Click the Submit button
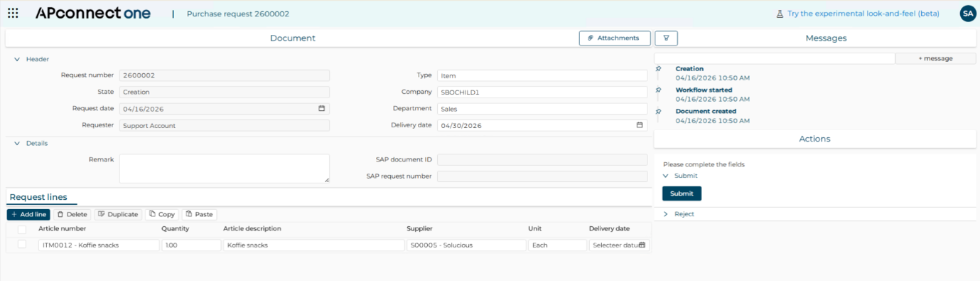980x281 pixels. tap(682, 193)
